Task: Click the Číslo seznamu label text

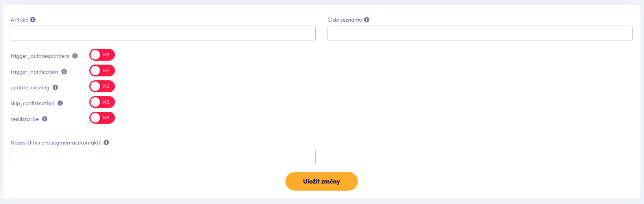Action: 344,20
